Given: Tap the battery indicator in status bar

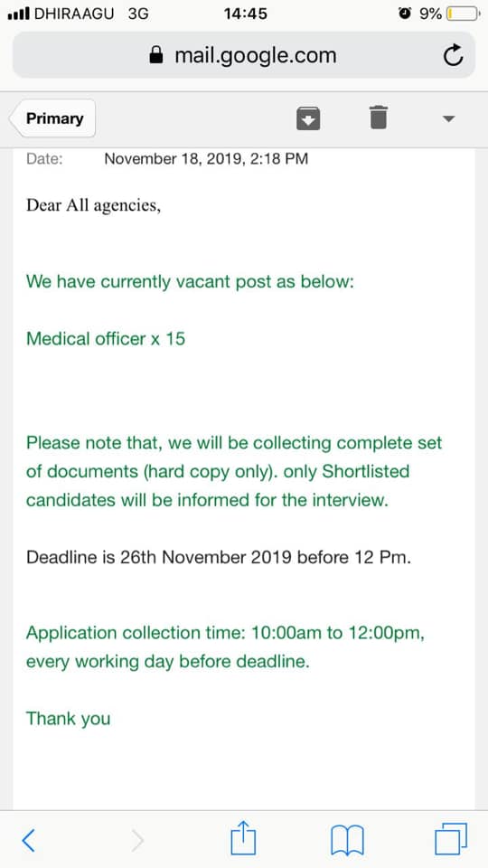Looking at the screenshot, I should point(463,14).
